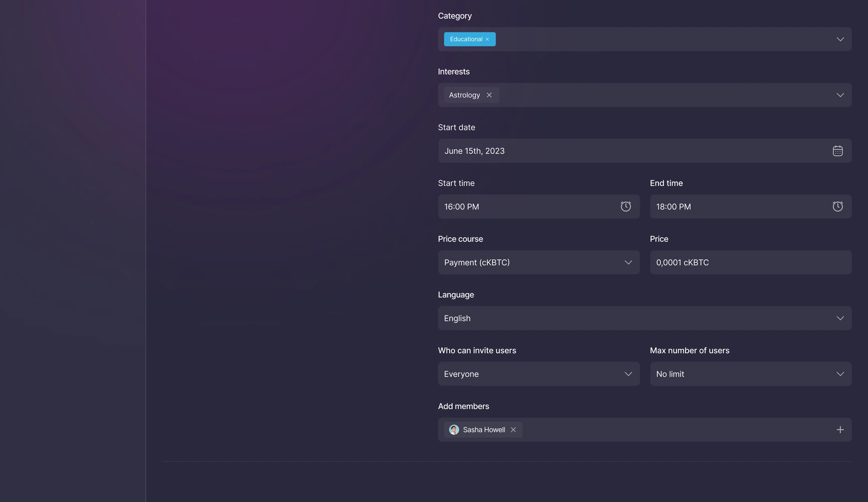Expand the Category dropdown

point(840,39)
